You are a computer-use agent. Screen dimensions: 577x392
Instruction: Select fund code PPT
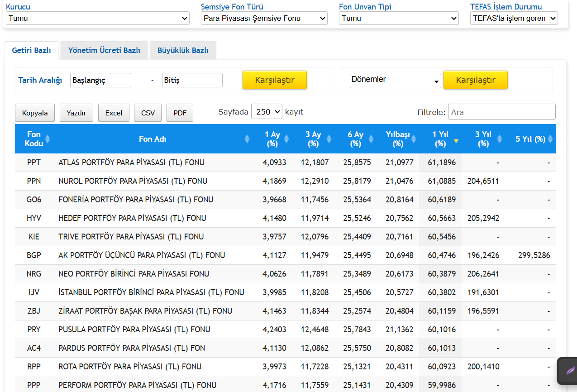[x=34, y=163]
